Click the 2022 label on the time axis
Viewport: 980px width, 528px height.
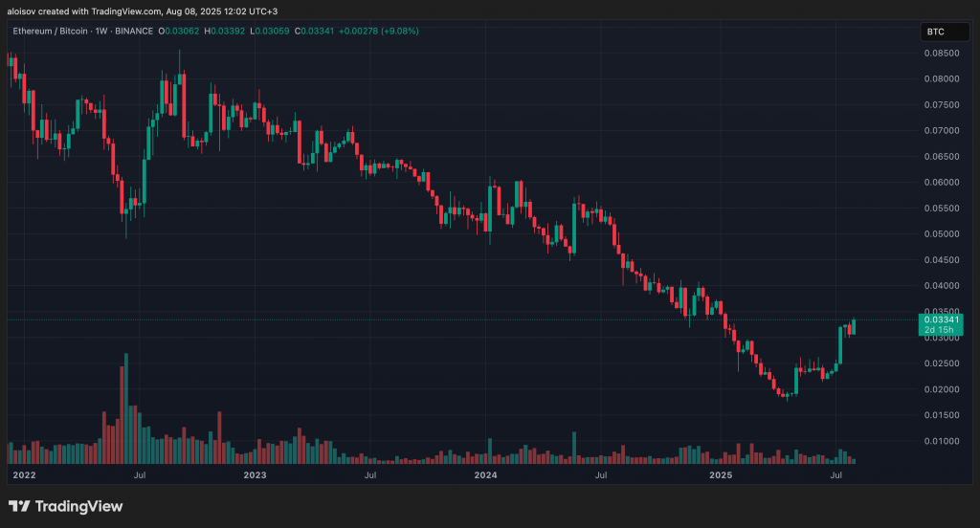pyautogui.click(x=24, y=474)
